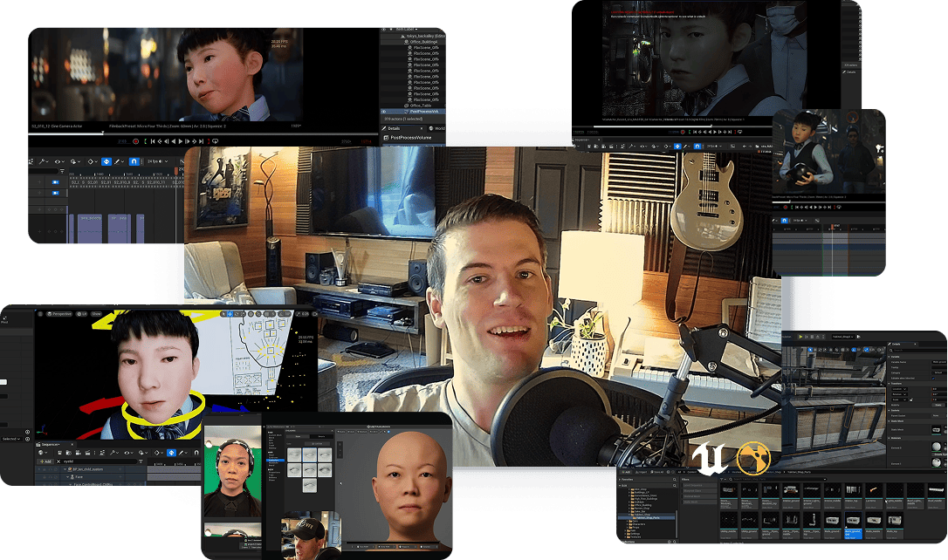Screen dimensions: 948x560
Task: Open the Lit view mode menu in face rig viewport
Action: tap(82, 313)
